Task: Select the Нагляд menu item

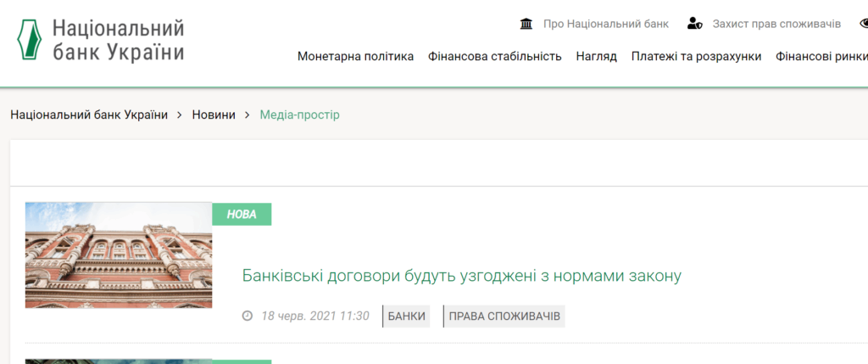Action: tap(596, 57)
